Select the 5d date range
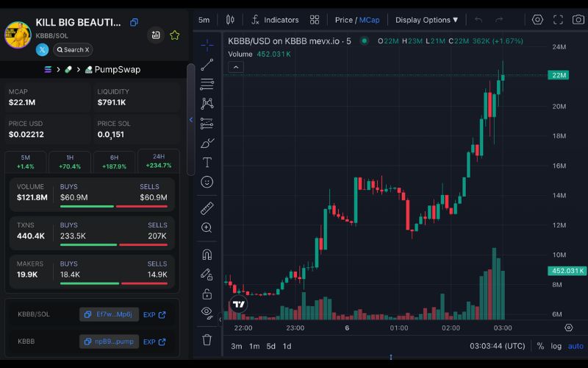Screen dimensions: 588x368 [270, 346]
